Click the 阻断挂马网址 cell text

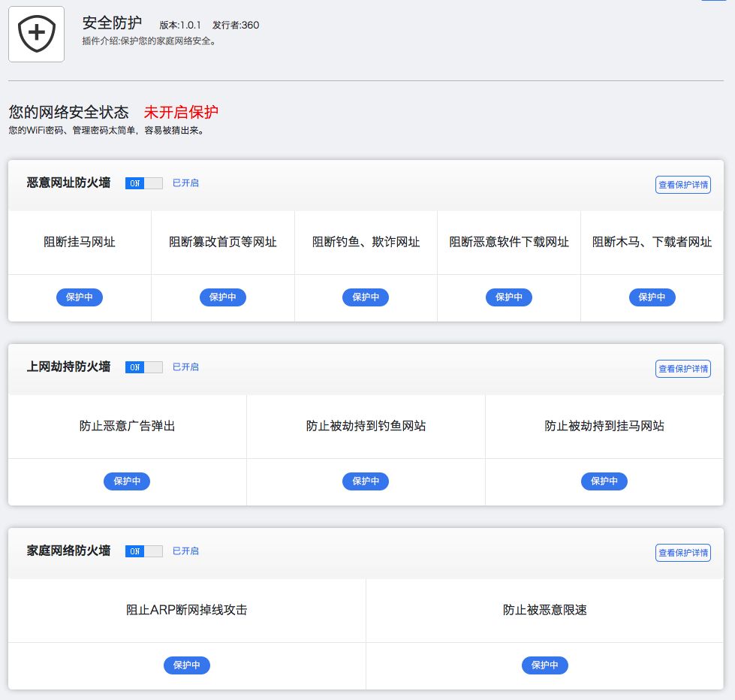(x=80, y=242)
